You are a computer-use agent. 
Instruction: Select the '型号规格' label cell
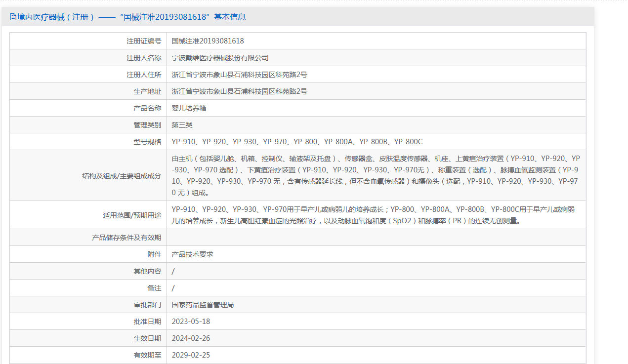[88, 142]
